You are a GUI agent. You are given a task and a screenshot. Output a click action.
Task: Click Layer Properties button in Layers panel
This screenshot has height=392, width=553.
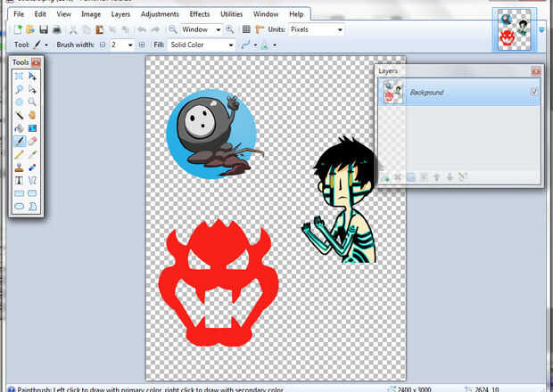coord(463,176)
